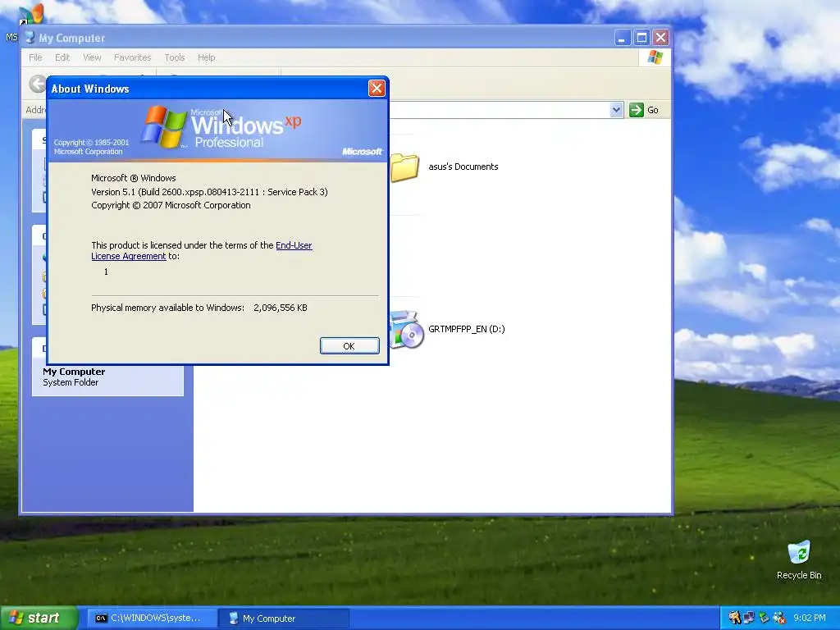The width and height of the screenshot is (840, 630).
Task: Click the GRTMPFPP_EN (D:) drive label
Action: [x=466, y=329]
